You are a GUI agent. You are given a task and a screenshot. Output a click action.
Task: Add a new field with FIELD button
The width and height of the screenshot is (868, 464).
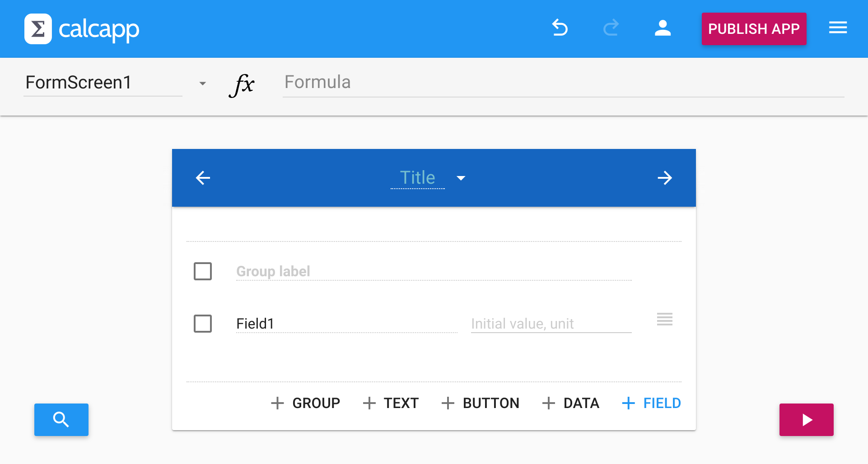(x=651, y=403)
